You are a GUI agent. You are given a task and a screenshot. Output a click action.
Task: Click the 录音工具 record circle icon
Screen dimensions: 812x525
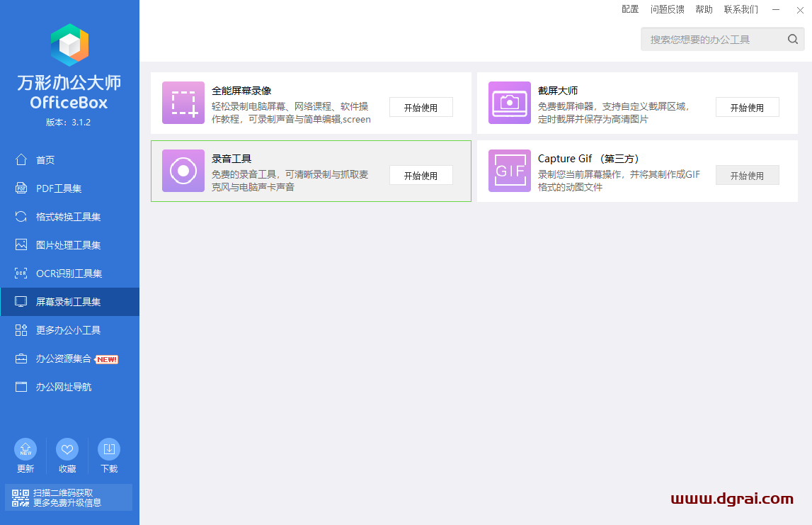coord(183,171)
